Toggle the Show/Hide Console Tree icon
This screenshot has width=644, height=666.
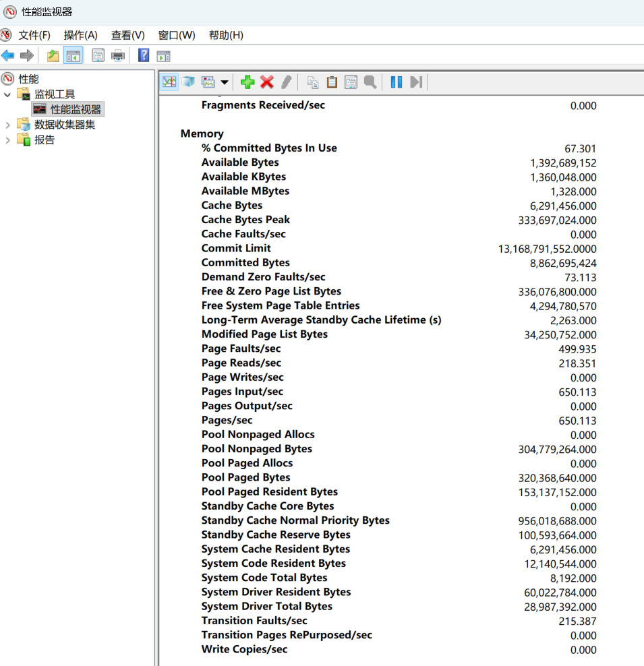click(x=73, y=56)
